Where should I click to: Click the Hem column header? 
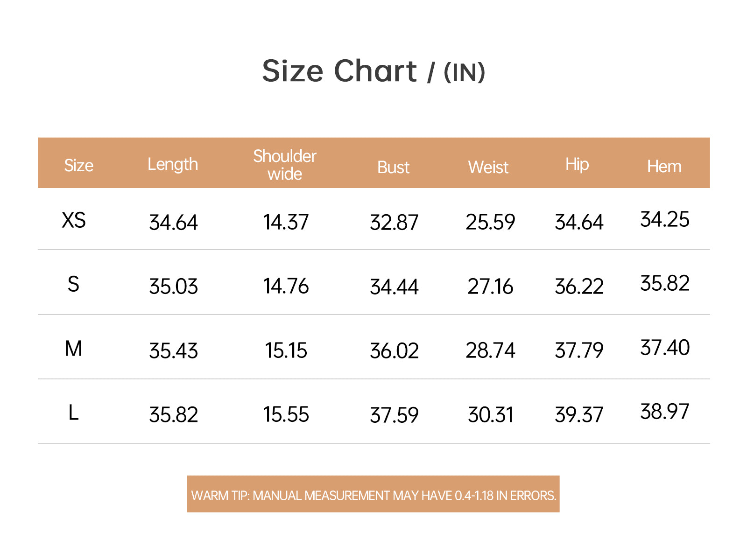click(x=664, y=166)
